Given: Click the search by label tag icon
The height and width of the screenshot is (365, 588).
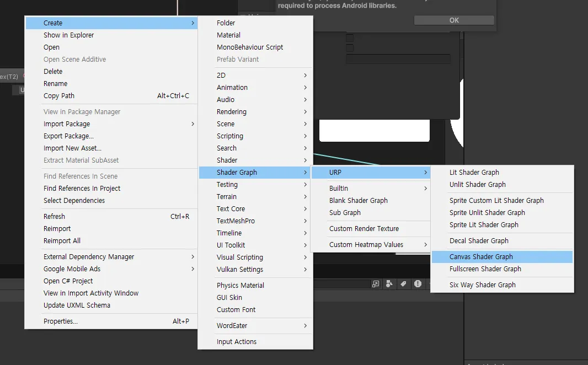Looking at the screenshot, I should point(404,284).
